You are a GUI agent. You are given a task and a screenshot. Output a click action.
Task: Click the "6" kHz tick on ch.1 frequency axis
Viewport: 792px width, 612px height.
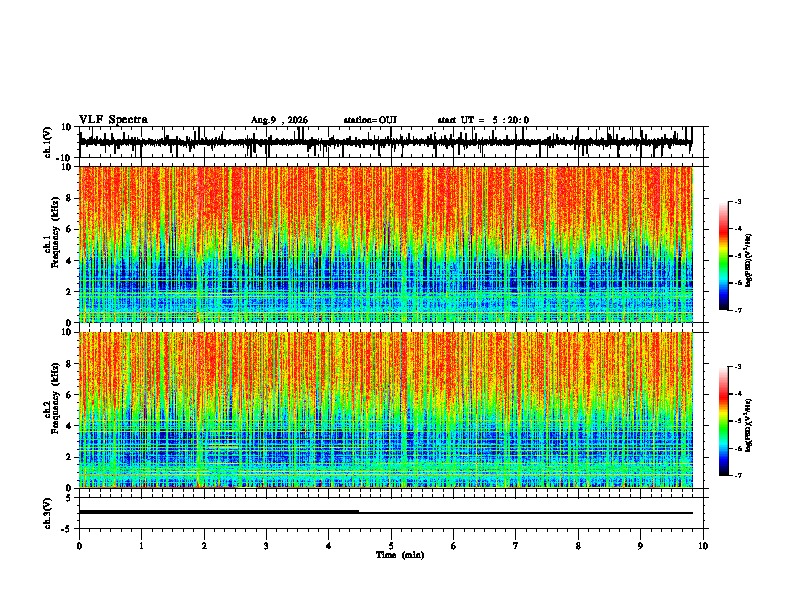click(70, 230)
